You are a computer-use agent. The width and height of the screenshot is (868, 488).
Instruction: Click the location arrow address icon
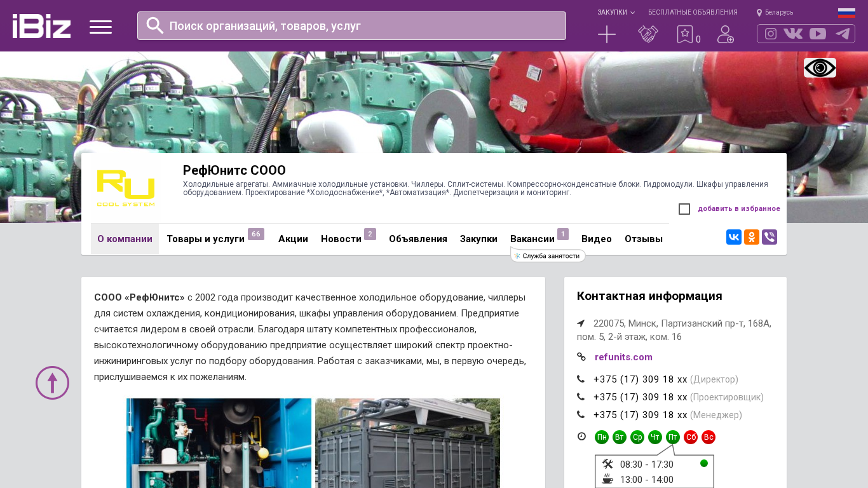coord(581,323)
